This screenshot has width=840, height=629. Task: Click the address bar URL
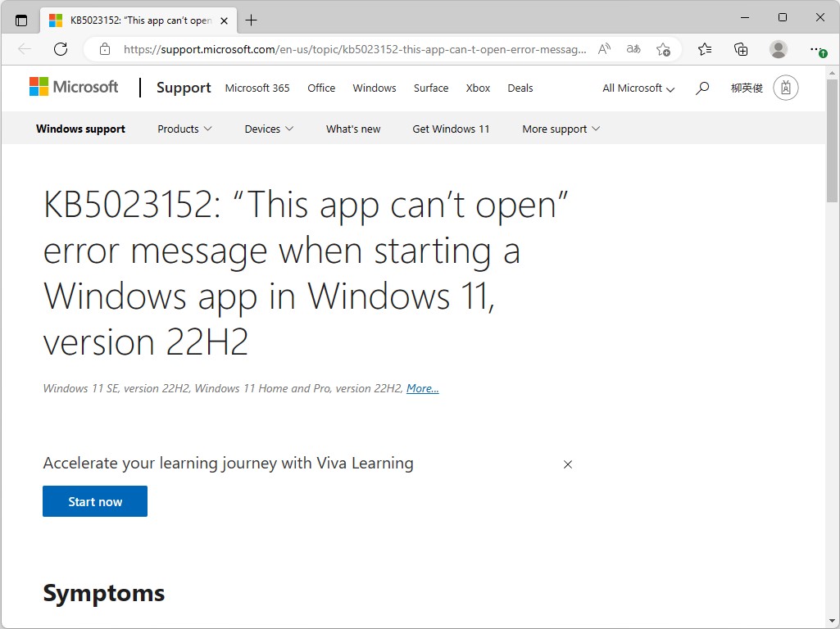point(355,49)
